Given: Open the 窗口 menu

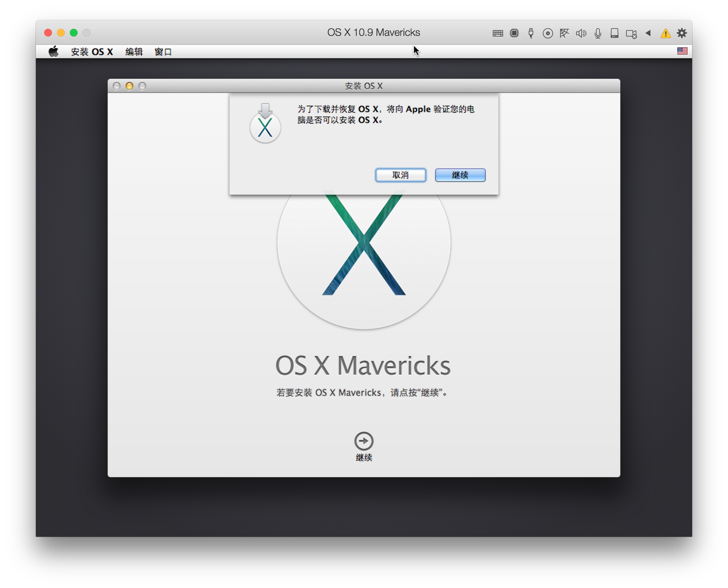Looking at the screenshot, I should tap(163, 52).
